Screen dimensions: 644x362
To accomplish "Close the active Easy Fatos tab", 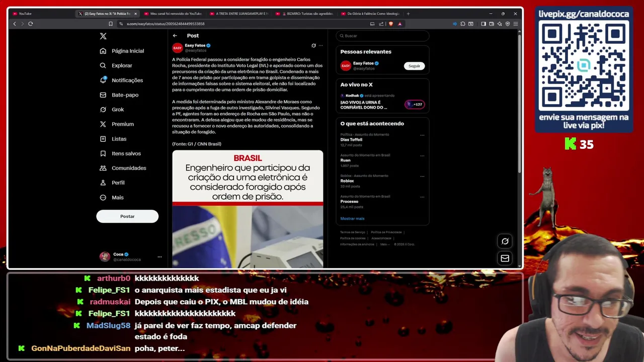I will (135, 14).
